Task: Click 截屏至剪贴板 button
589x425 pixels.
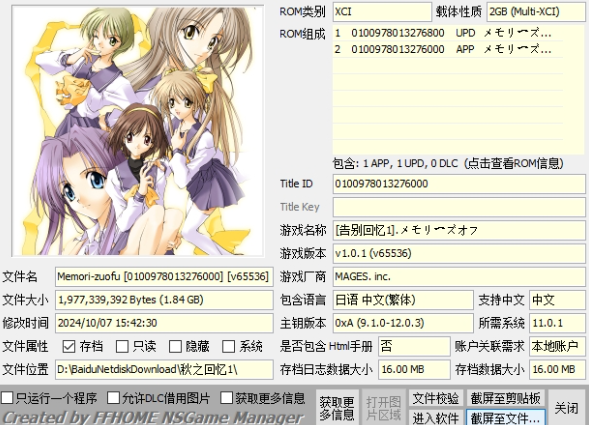Action: [505, 398]
